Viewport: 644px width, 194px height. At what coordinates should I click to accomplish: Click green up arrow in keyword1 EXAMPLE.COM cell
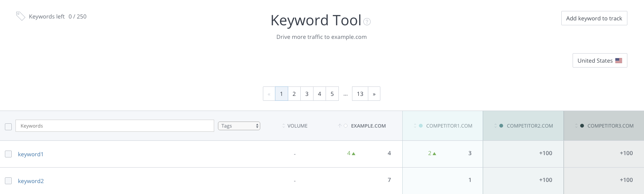click(x=354, y=154)
